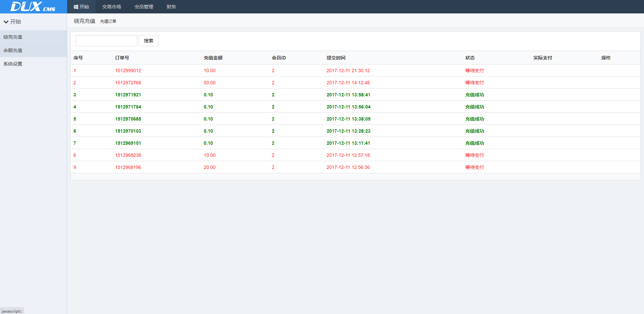644x314 pixels.
Task: Open 系统设置 in the sidebar
Action: pos(13,64)
